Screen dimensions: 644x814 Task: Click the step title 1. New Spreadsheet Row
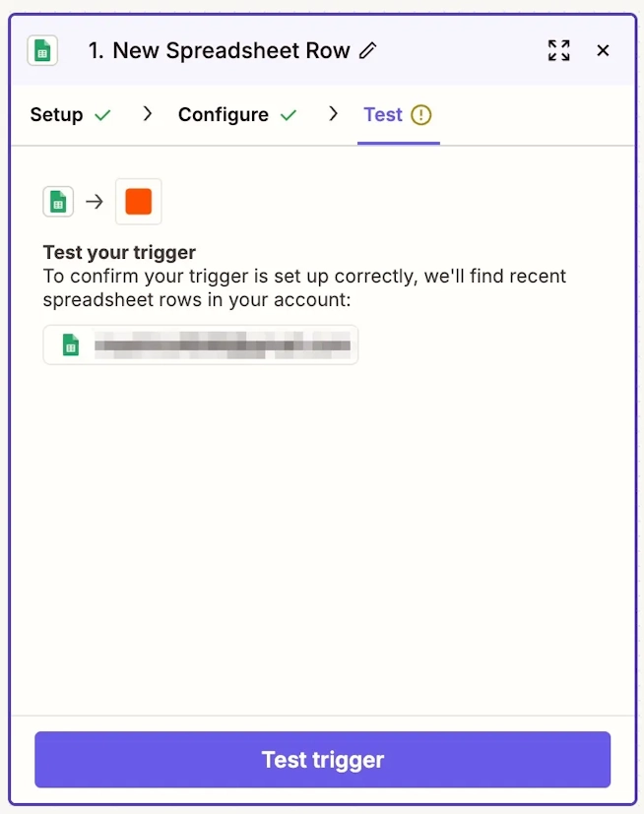pyautogui.click(x=220, y=50)
